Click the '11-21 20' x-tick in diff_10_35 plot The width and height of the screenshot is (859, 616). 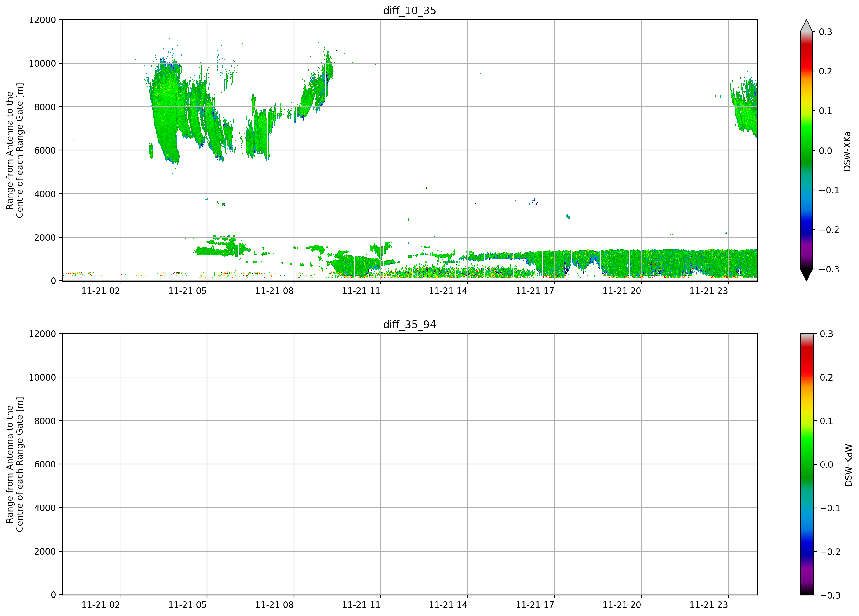click(x=622, y=291)
